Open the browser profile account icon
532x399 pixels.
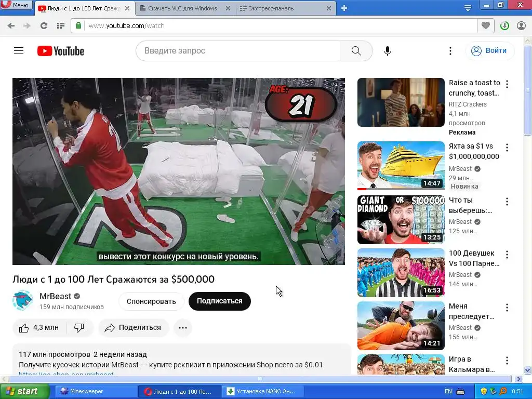pyautogui.click(x=521, y=26)
